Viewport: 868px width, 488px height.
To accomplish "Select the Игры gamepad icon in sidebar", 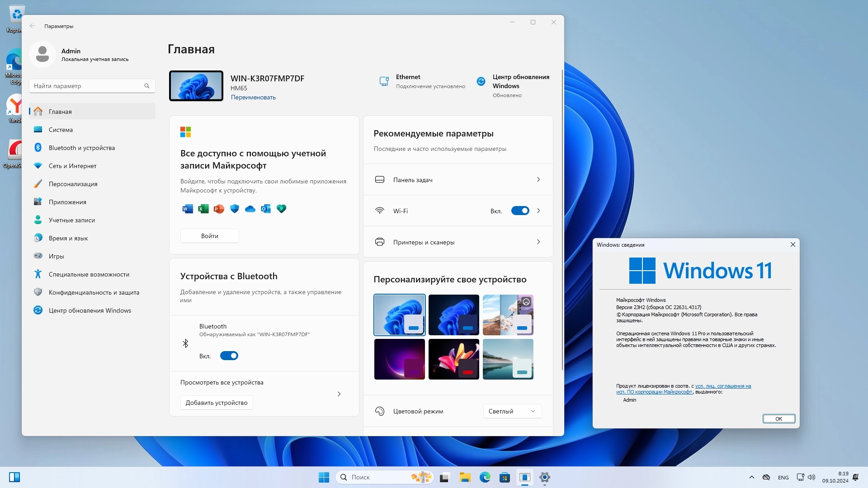I will (38, 256).
